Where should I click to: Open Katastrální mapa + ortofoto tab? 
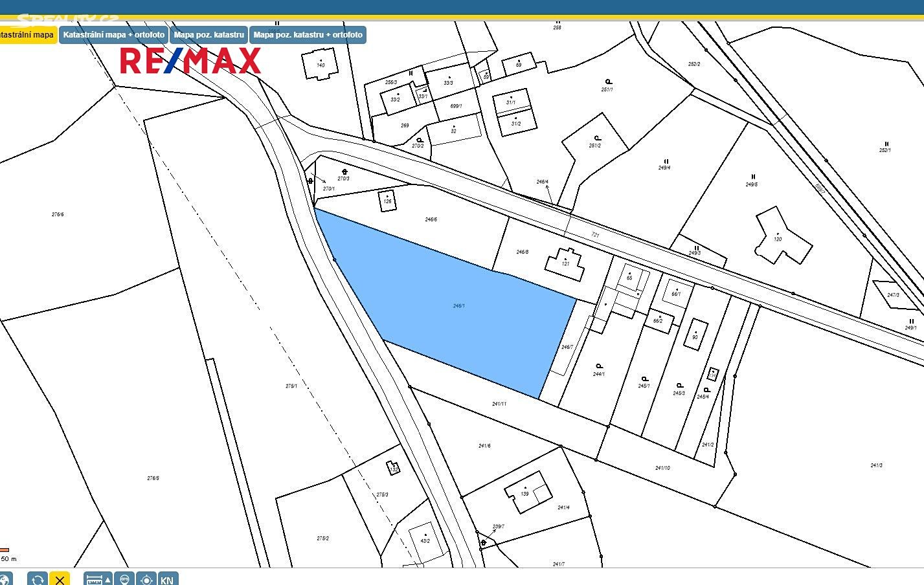(114, 35)
